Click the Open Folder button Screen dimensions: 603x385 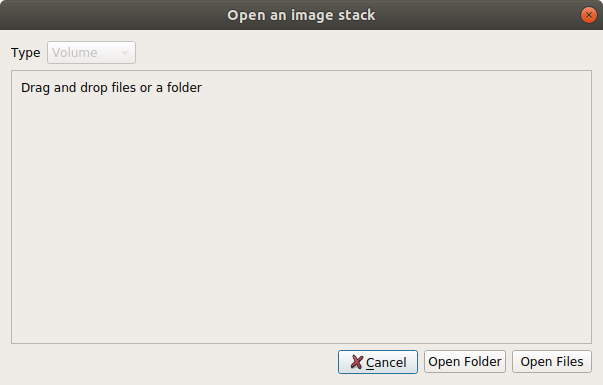[465, 362]
